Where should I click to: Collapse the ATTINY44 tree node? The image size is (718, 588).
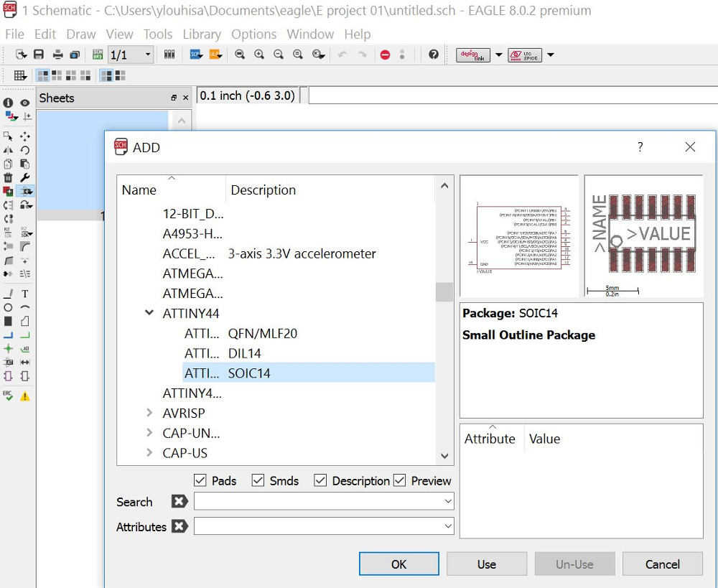pos(149,313)
